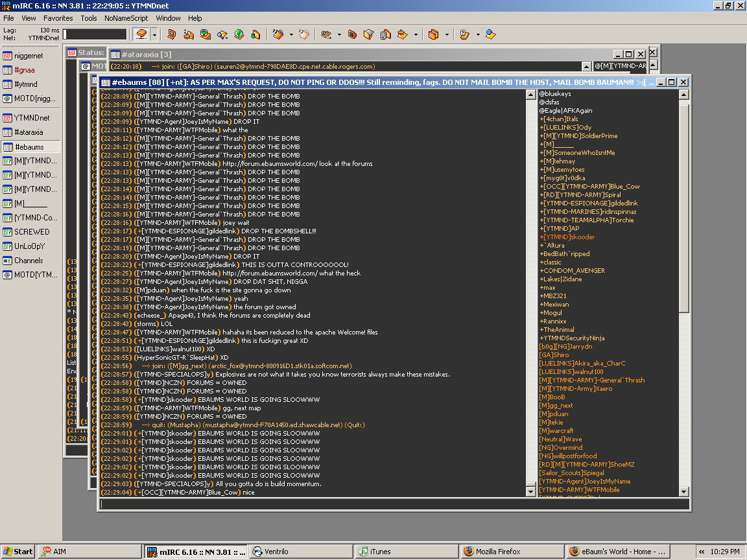Click the green down-arrow toolbar icon
Image resolution: width=747 pixels, height=560 pixels.
pyautogui.click(x=255, y=34)
